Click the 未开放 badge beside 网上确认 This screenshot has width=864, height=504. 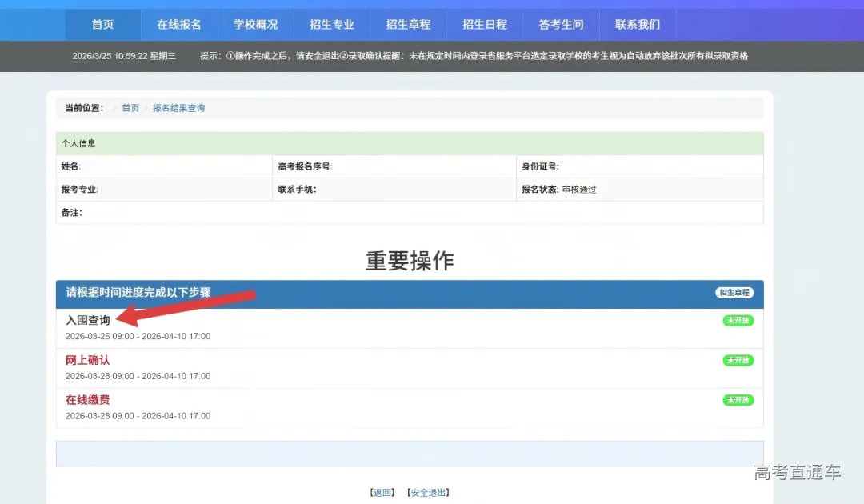coord(737,360)
